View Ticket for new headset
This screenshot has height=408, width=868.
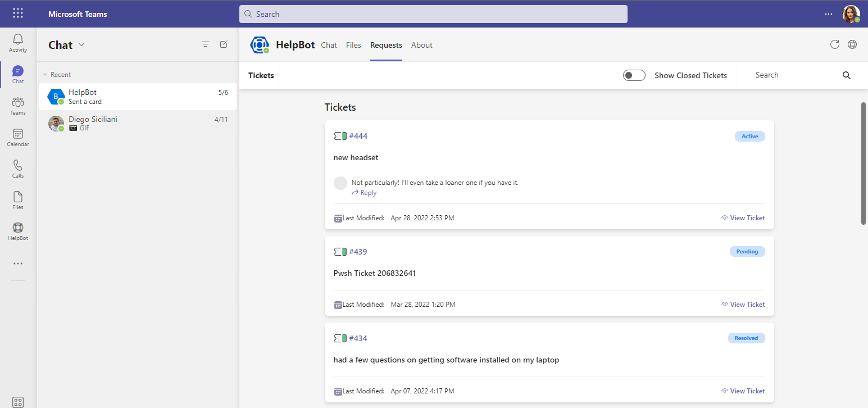click(x=743, y=218)
